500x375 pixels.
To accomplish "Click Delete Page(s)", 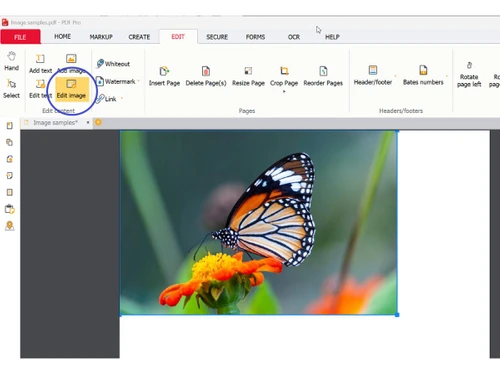I will point(206,76).
